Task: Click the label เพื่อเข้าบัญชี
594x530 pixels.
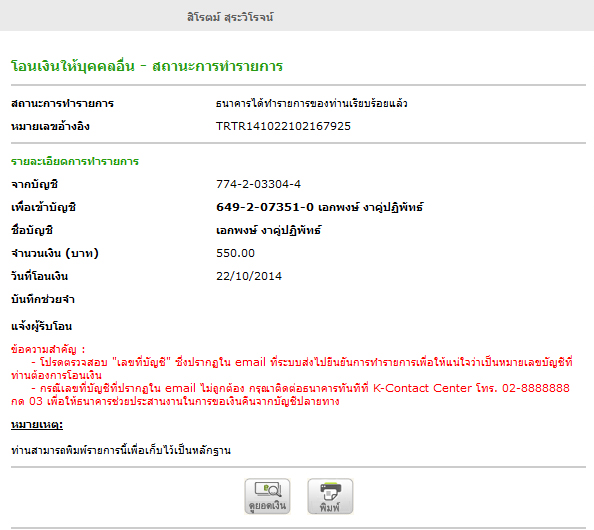Action: [44, 207]
